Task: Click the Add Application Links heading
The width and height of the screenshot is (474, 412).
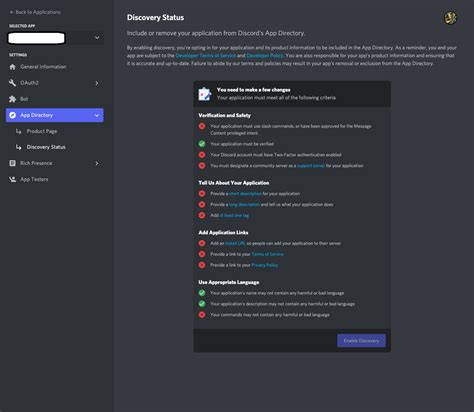Action: coord(223,232)
